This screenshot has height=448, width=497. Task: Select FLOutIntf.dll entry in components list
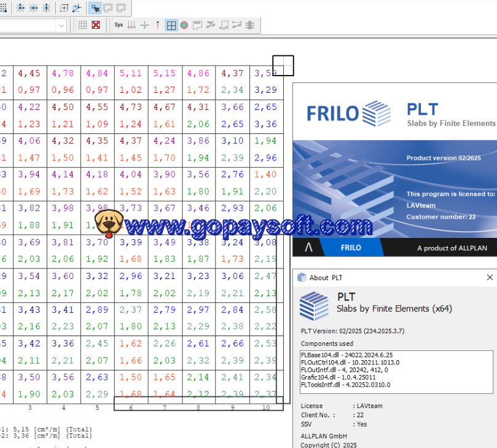point(345,370)
